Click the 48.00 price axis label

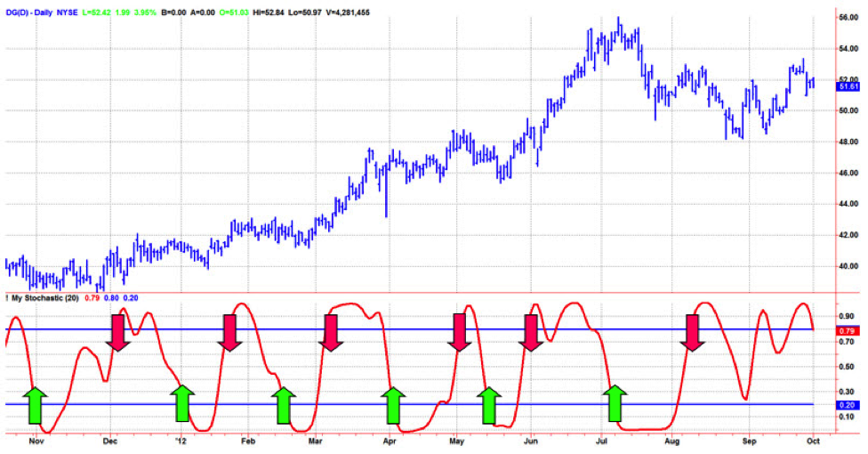tap(848, 142)
